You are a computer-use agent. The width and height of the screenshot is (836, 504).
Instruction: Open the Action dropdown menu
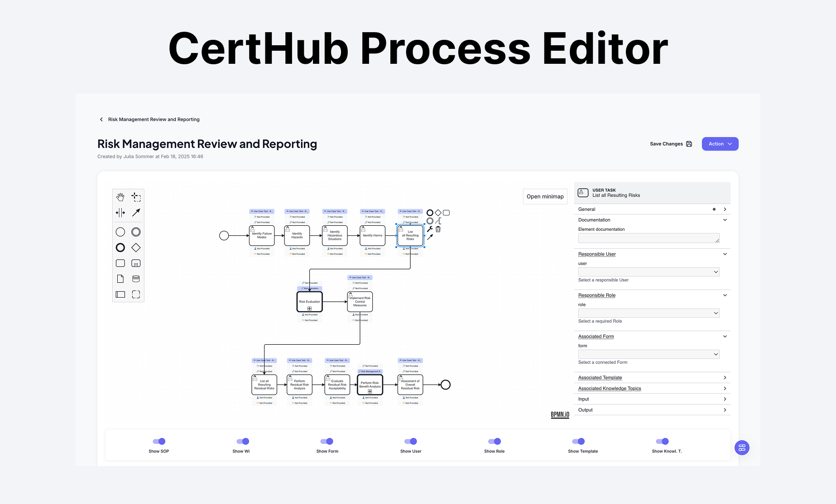(720, 143)
